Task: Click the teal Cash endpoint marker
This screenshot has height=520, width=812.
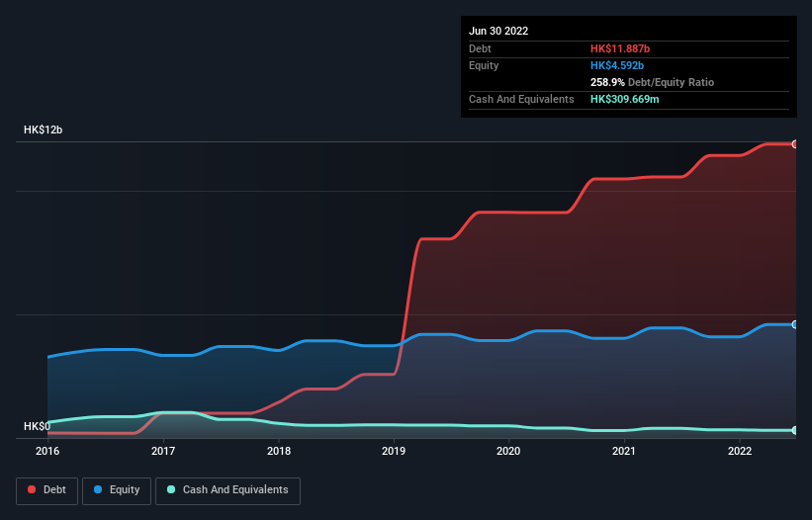Action: tap(795, 430)
